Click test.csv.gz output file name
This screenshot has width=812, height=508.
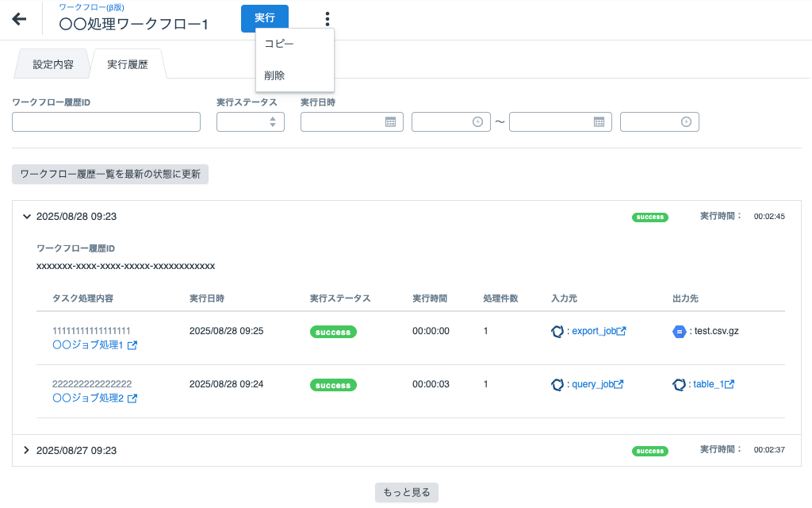[717, 331]
